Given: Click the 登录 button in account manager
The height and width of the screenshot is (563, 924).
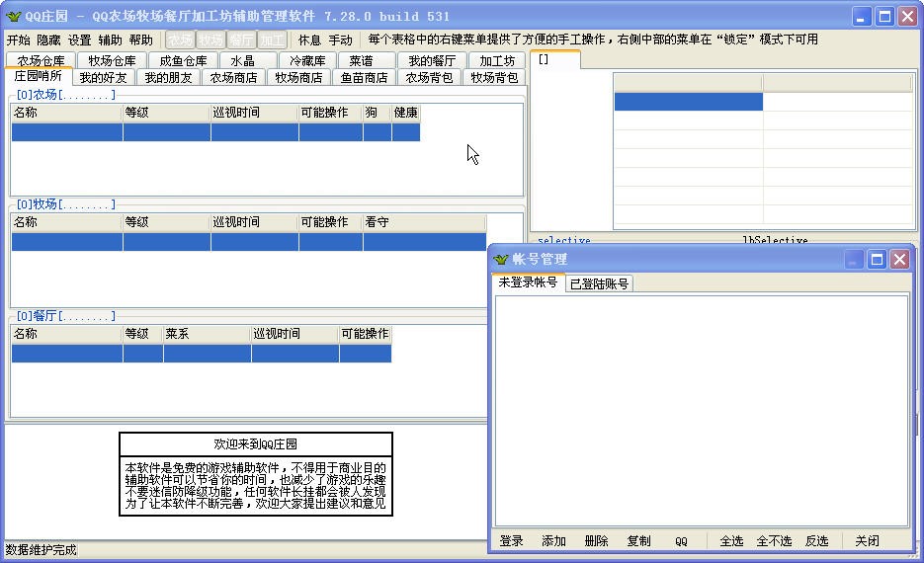Looking at the screenshot, I should point(511,541).
